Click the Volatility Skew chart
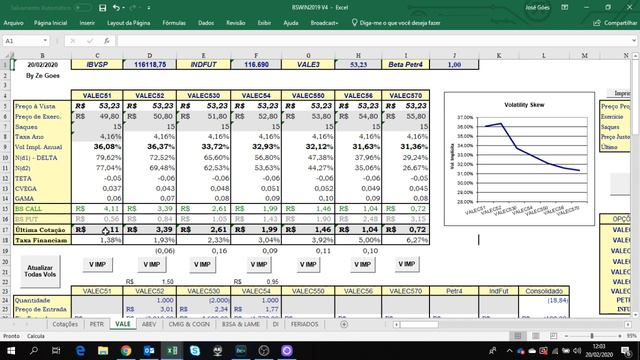The width and height of the screenshot is (640, 360). tap(519, 159)
